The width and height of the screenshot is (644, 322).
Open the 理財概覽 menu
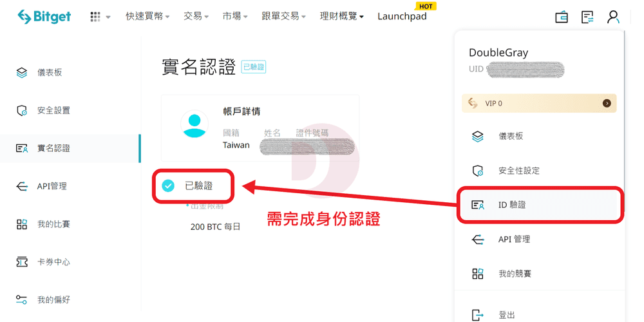tap(342, 17)
